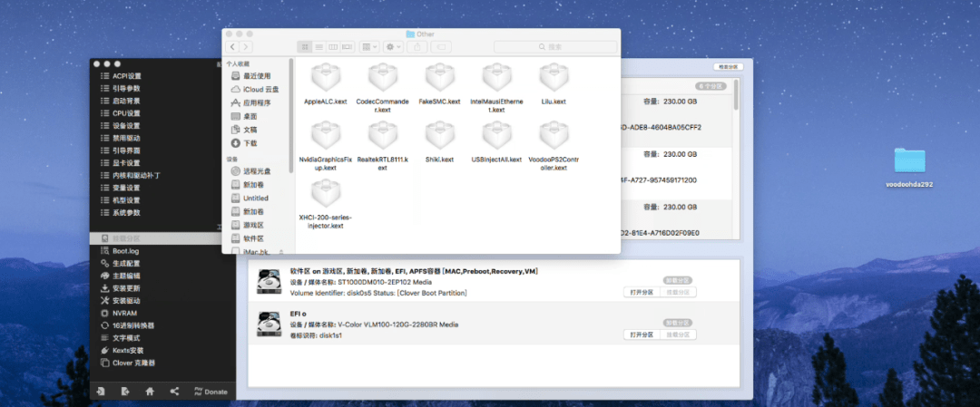Screen dimensions: 980x407
Task: Click the RealtekRTL8111.kext file
Action: point(383,135)
